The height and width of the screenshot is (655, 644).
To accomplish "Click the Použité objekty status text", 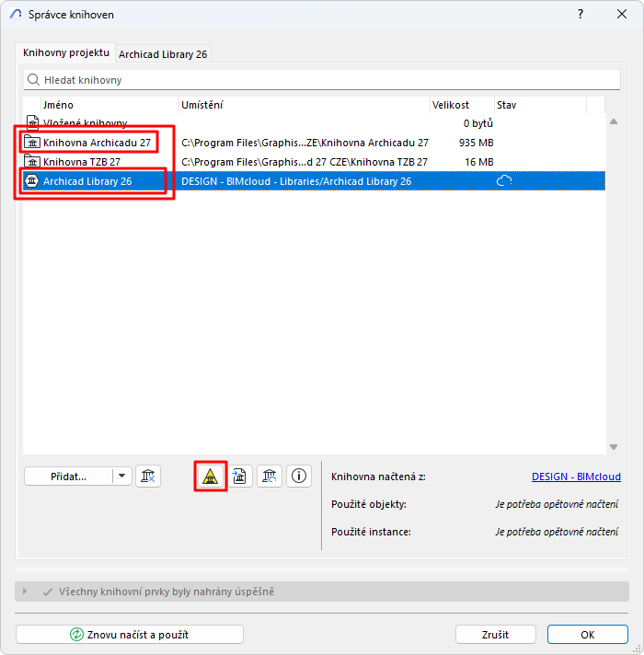I will (557, 504).
